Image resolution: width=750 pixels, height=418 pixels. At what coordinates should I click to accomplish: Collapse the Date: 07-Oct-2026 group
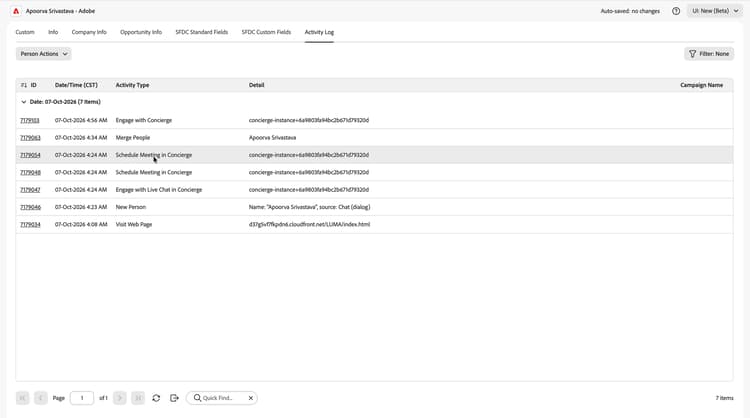(x=23, y=102)
